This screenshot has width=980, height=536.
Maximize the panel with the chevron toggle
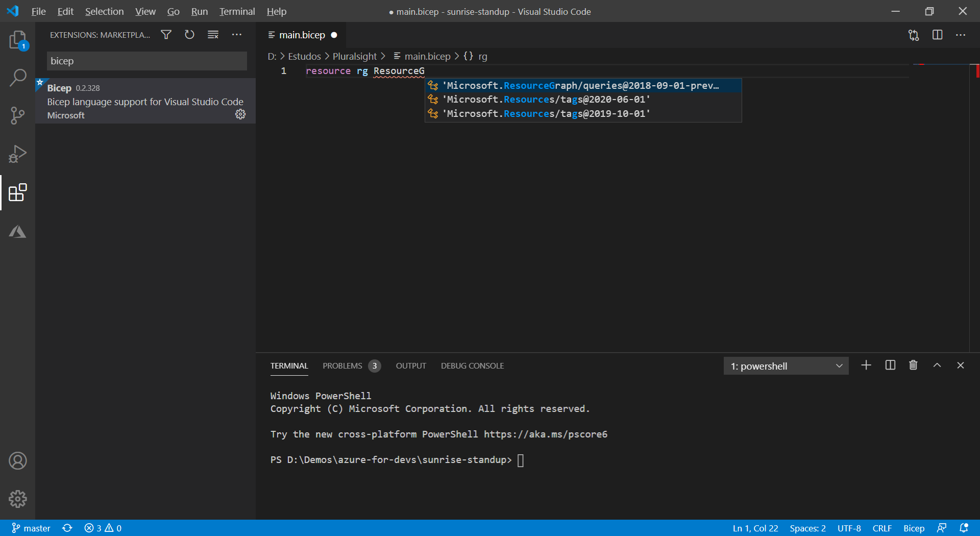pos(937,365)
